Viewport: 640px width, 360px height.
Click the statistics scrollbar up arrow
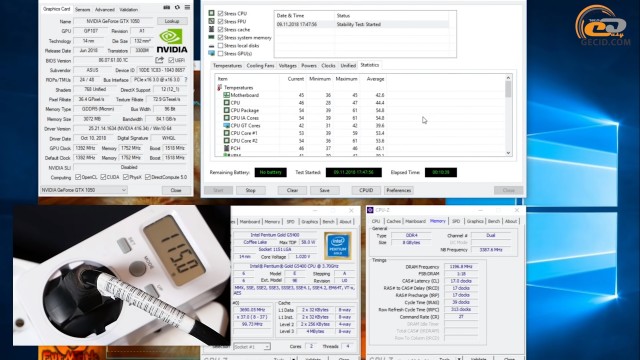[508, 78]
